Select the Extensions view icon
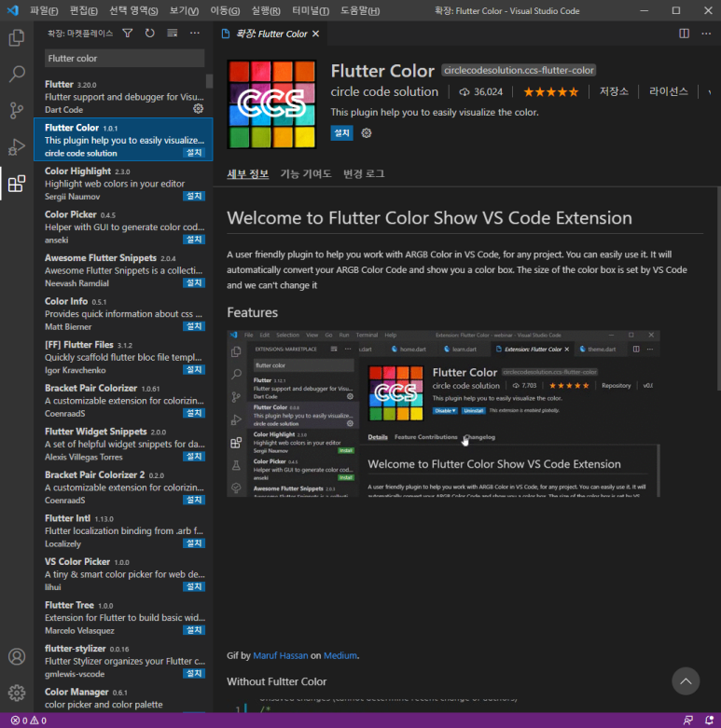721x728 pixels. click(17, 184)
